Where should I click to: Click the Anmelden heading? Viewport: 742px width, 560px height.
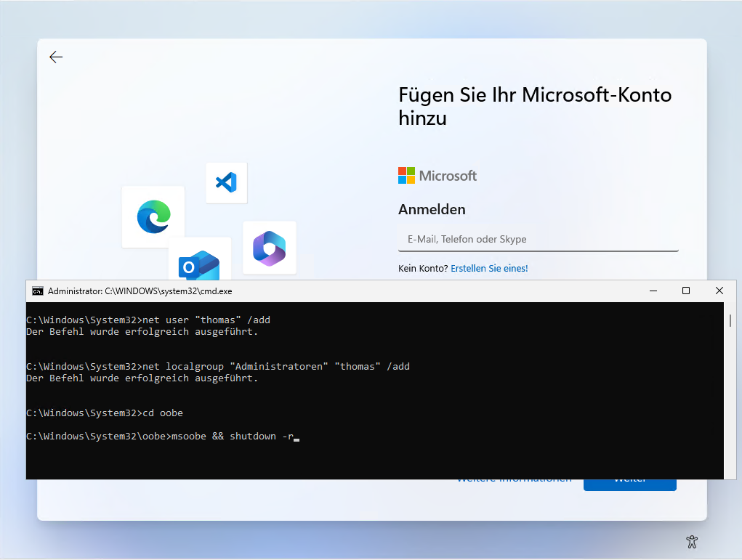point(432,209)
